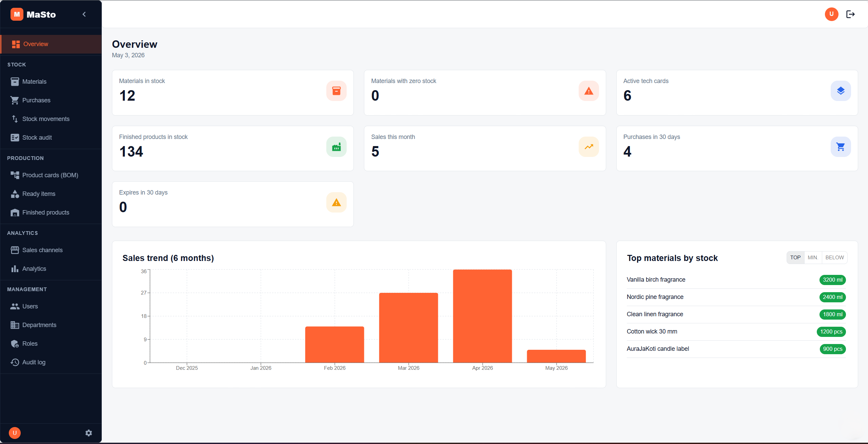Open Analytics page
This screenshot has height=444, width=868.
[51, 269]
